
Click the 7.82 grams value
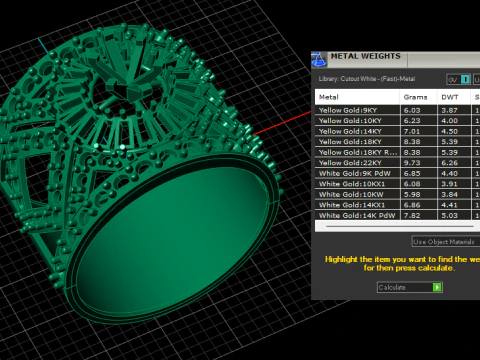pos(412,216)
